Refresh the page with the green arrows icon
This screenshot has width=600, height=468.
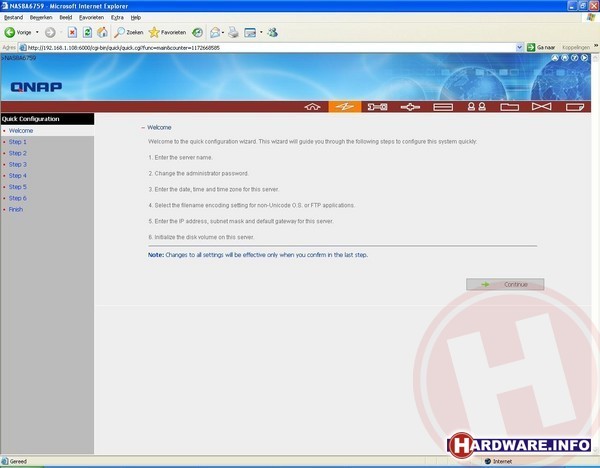87,33
